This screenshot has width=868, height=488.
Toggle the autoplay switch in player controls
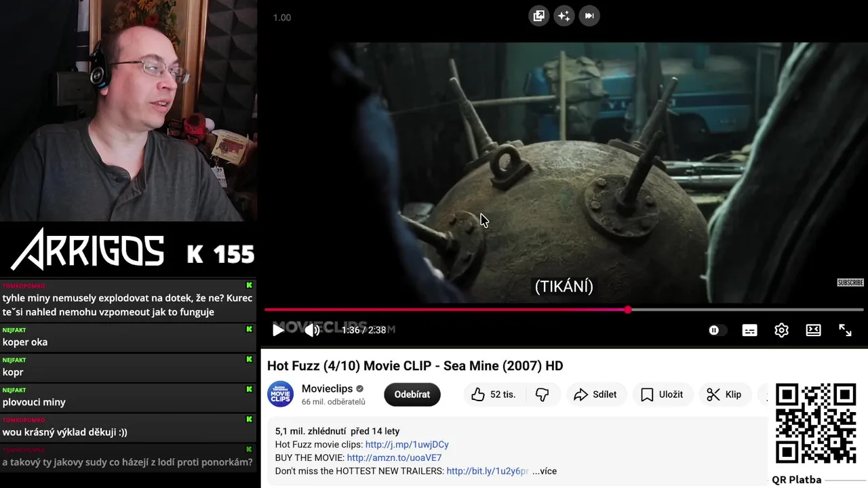(x=716, y=330)
